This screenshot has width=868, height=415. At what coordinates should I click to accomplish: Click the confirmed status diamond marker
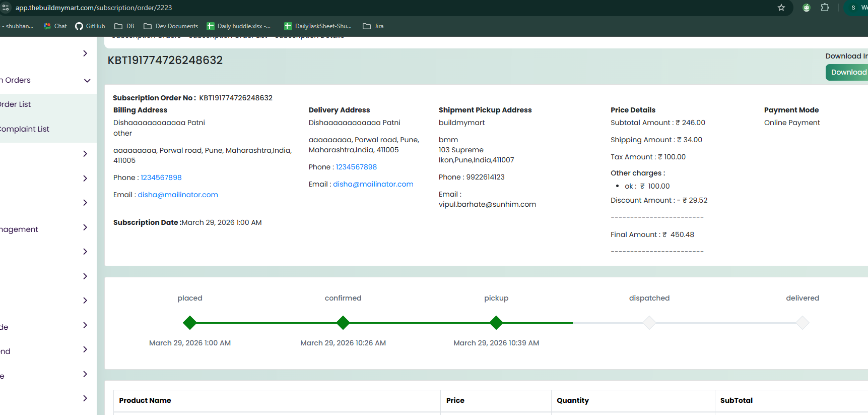pyautogui.click(x=343, y=323)
